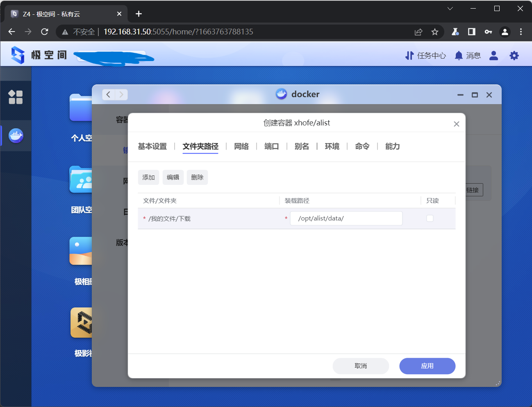The height and width of the screenshot is (407, 532).
Task: Click the share page icon in address bar
Action: click(x=418, y=32)
